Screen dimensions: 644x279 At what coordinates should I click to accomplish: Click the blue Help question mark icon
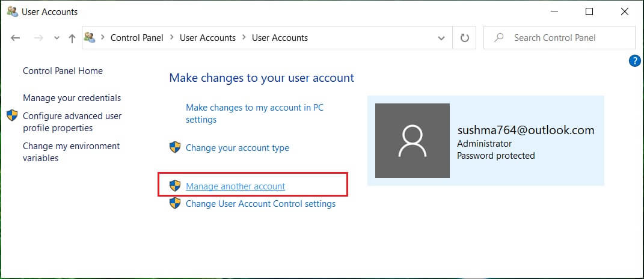coord(634,61)
